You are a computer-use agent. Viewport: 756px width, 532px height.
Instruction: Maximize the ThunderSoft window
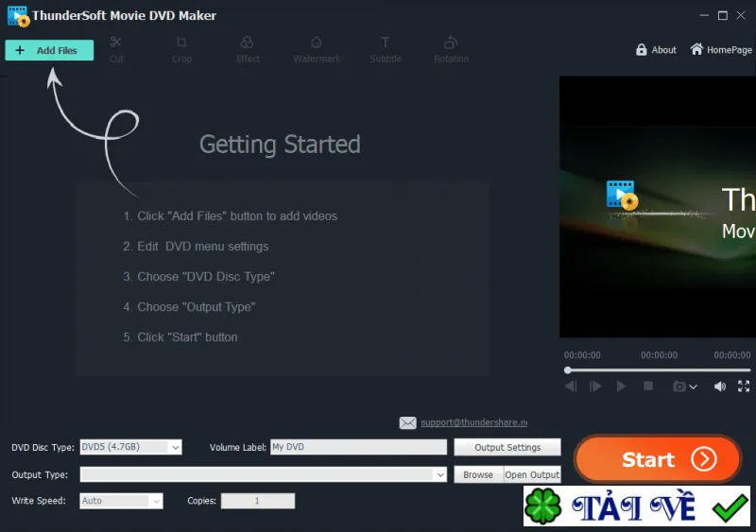(723, 15)
